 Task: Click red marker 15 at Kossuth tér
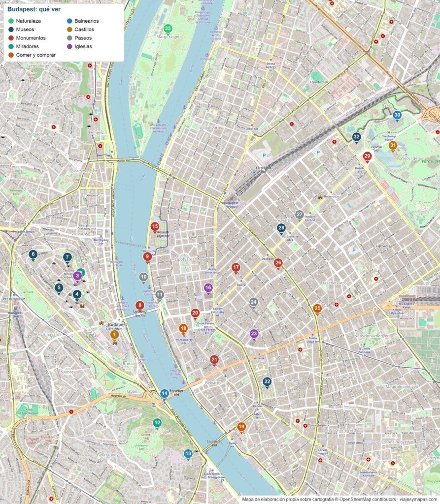(155, 227)
